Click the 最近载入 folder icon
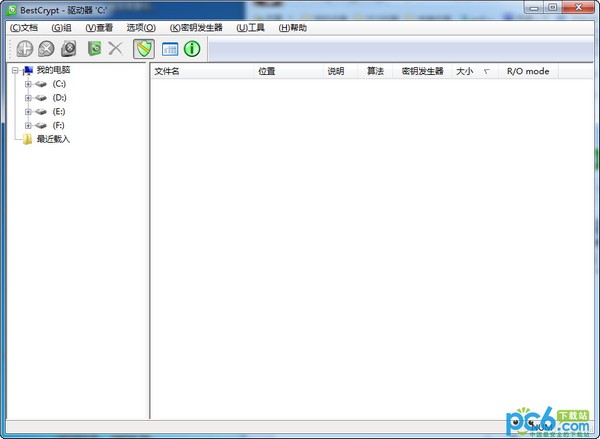Screen dimensions: 600x439 click(x=27, y=139)
